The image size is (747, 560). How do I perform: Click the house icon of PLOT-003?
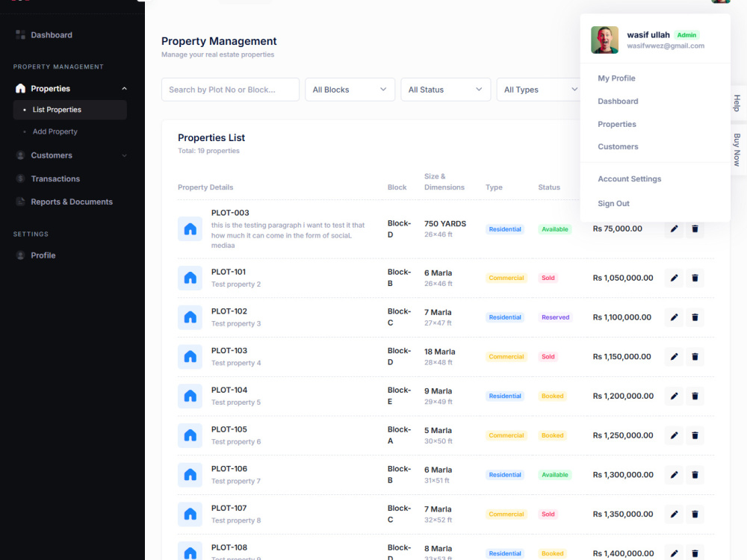click(190, 229)
